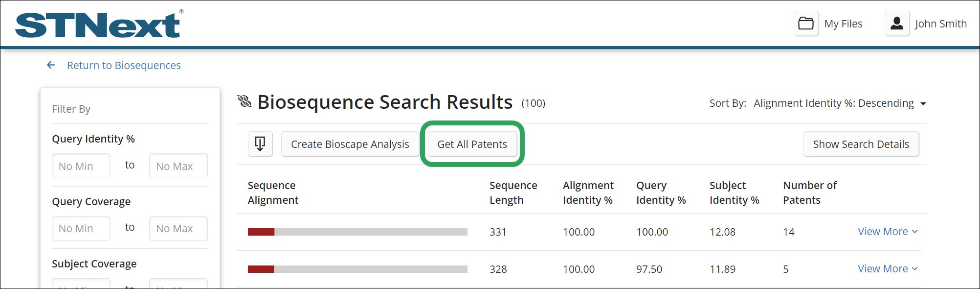
Task: Click the first result's sequence alignment bar
Action: pos(357,232)
